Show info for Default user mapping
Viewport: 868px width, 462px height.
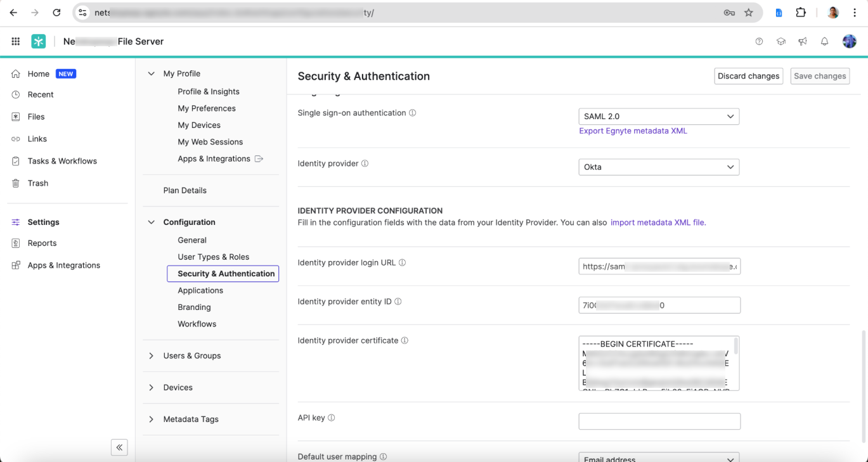click(x=383, y=457)
